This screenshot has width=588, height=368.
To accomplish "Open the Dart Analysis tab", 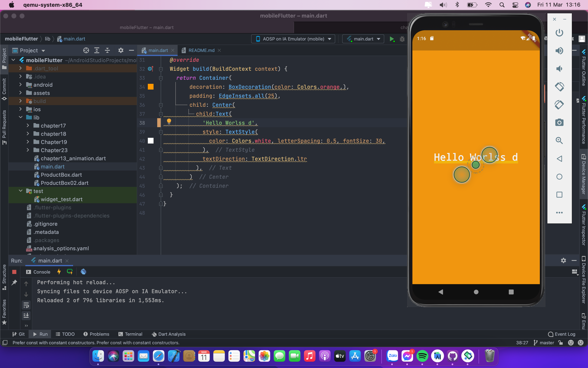I will click(169, 334).
